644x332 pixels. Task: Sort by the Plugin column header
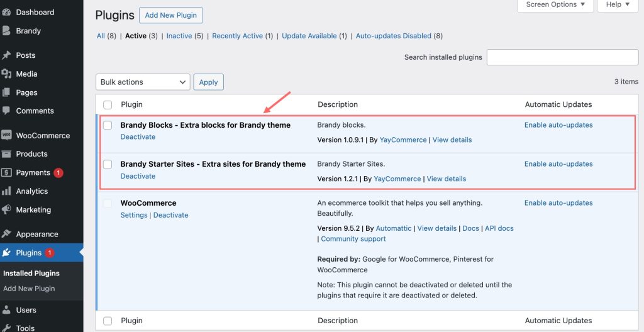tap(131, 104)
